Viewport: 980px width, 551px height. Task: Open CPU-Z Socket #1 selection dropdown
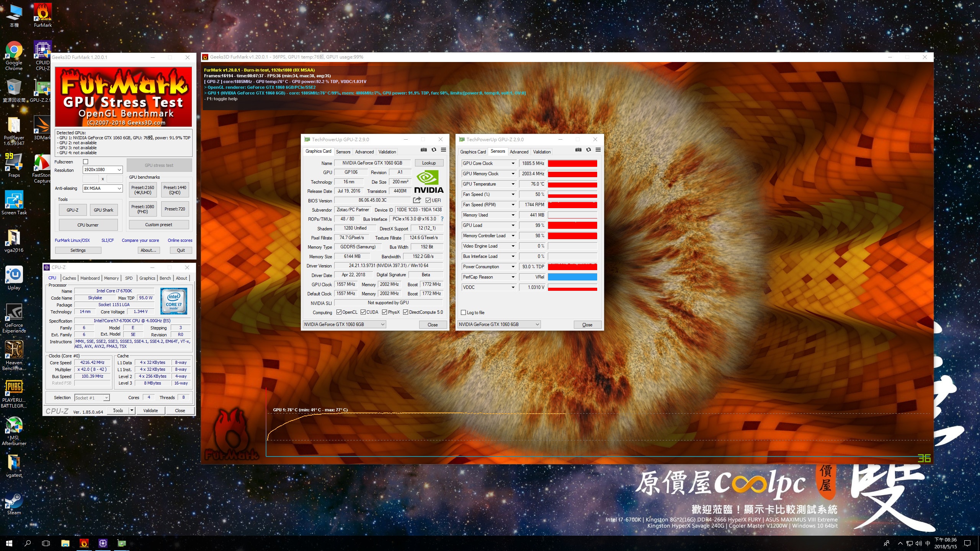[x=92, y=398]
